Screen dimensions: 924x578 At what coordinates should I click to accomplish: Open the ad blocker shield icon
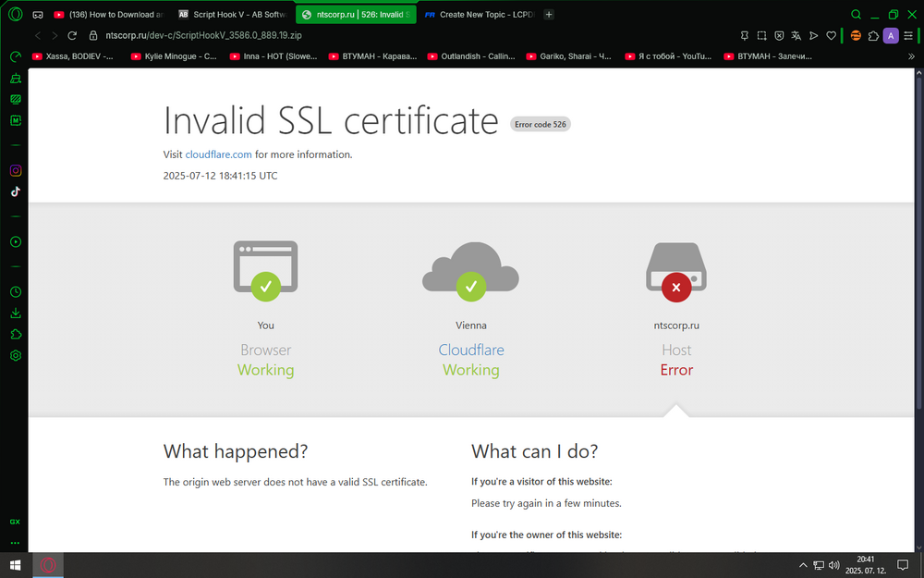[x=779, y=36]
